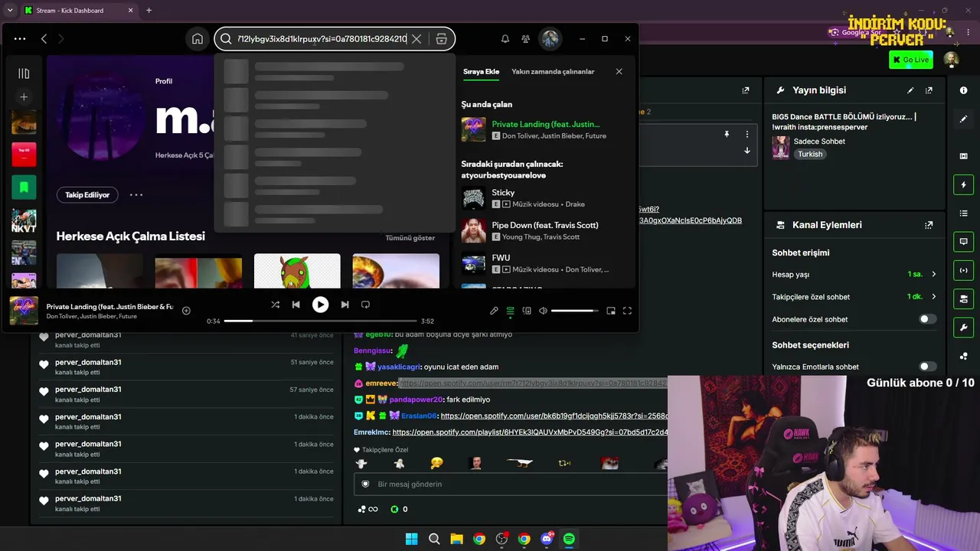The height and width of the screenshot is (551, 980).
Task: Collapse Your Library in Spotify sidebar
Action: coord(24,73)
